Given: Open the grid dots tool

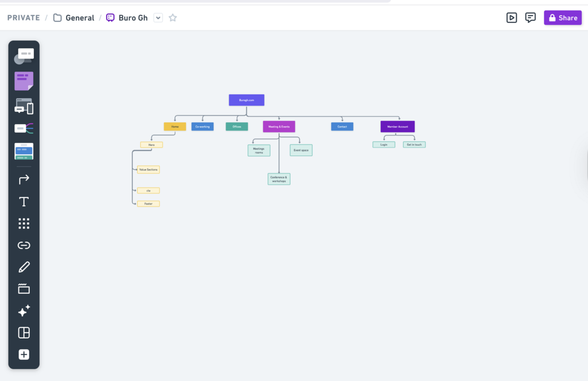Looking at the screenshot, I should click(x=24, y=223).
